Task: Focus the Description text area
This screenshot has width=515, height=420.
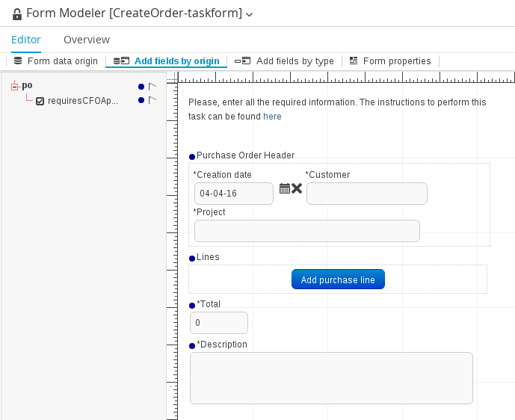Action: (x=331, y=378)
